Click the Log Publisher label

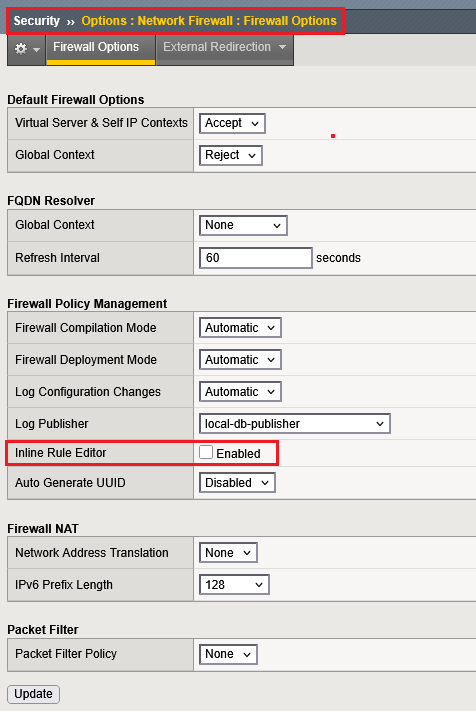pos(52,424)
